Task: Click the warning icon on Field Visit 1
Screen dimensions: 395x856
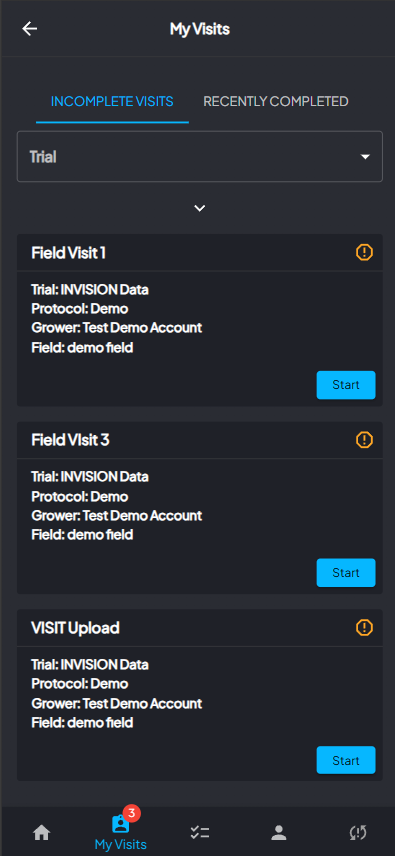Action: pyautogui.click(x=364, y=252)
